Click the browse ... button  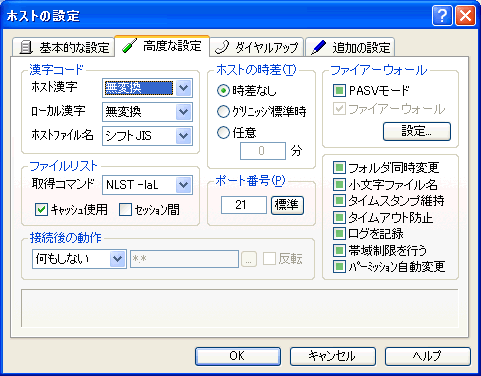[249, 259]
